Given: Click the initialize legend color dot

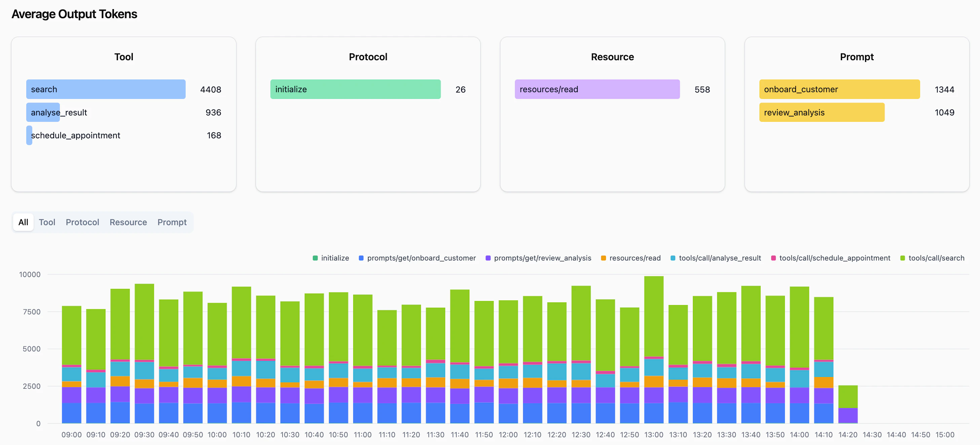Looking at the screenshot, I should coord(315,258).
